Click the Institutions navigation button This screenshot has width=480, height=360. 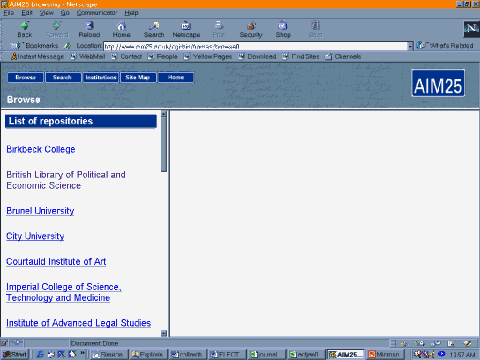click(x=101, y=77)
